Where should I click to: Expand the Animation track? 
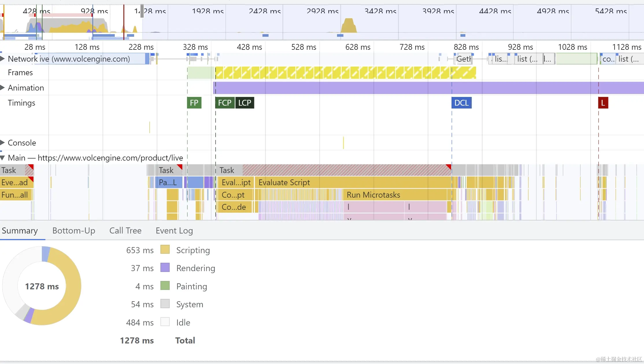[3, 88]
